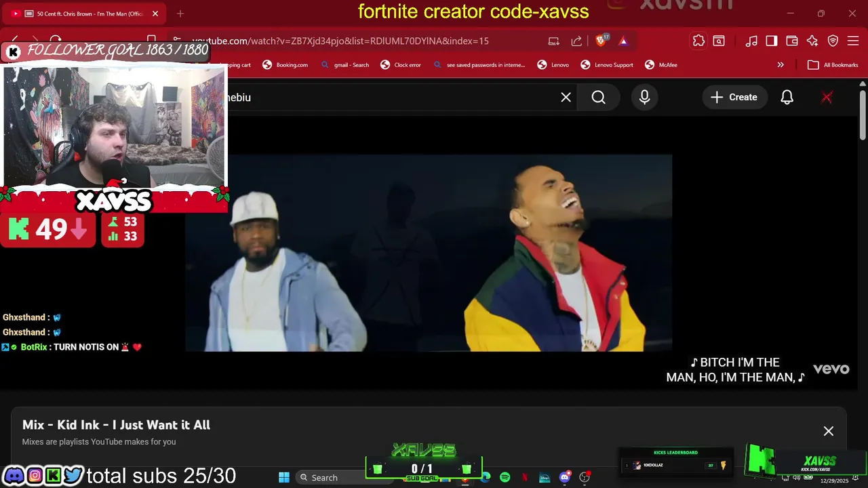
Task: Open Netflix from the taskbar
Action: pyautogui.click(x=524, y=477)
